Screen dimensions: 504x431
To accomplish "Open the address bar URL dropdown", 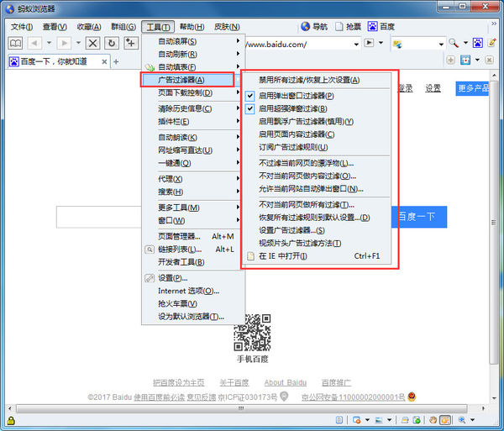I will tap(356, 44).
